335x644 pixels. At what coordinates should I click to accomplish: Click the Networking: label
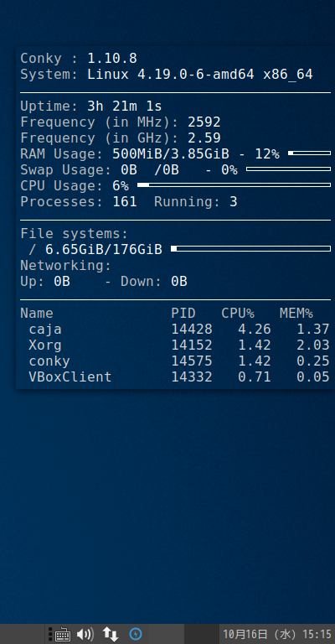66,265
